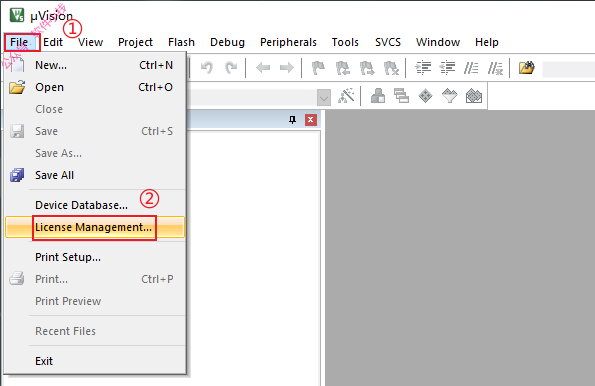Comment selection toolbar icon
The image size is (595, 386).
(471, 68)
